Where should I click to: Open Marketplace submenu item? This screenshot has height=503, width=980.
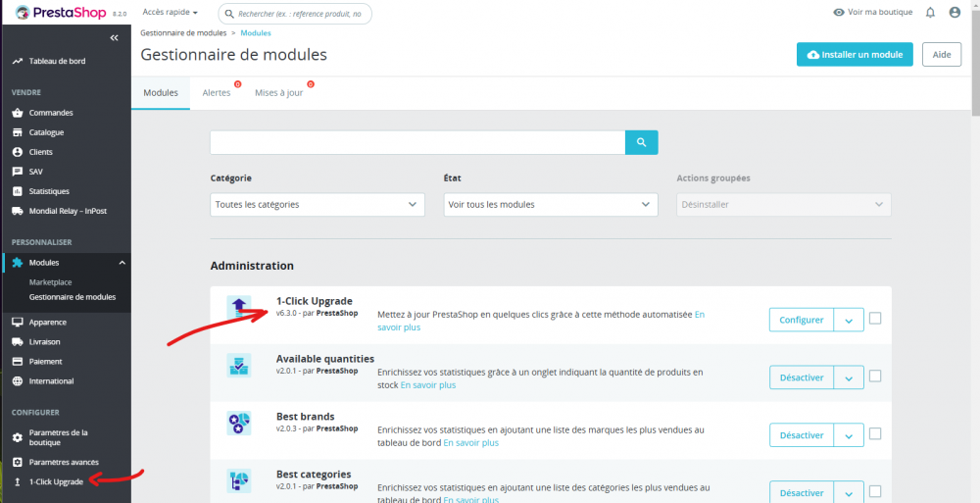tap(51, 282)
